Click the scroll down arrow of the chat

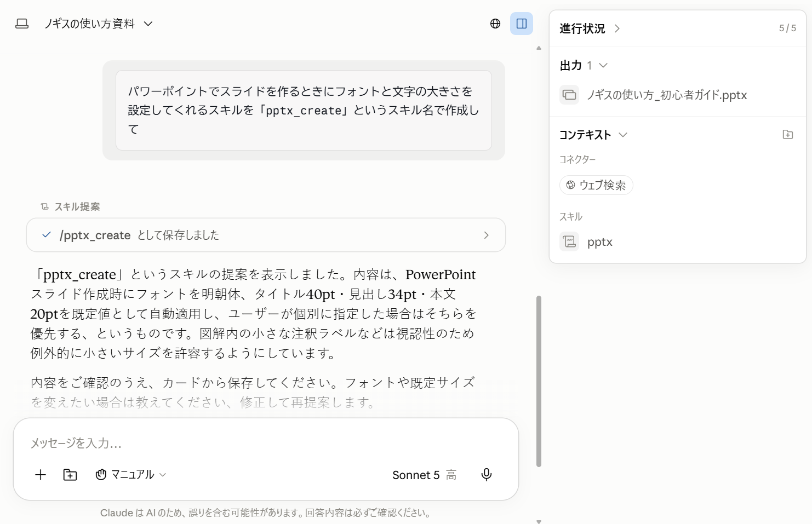(539, 521)
